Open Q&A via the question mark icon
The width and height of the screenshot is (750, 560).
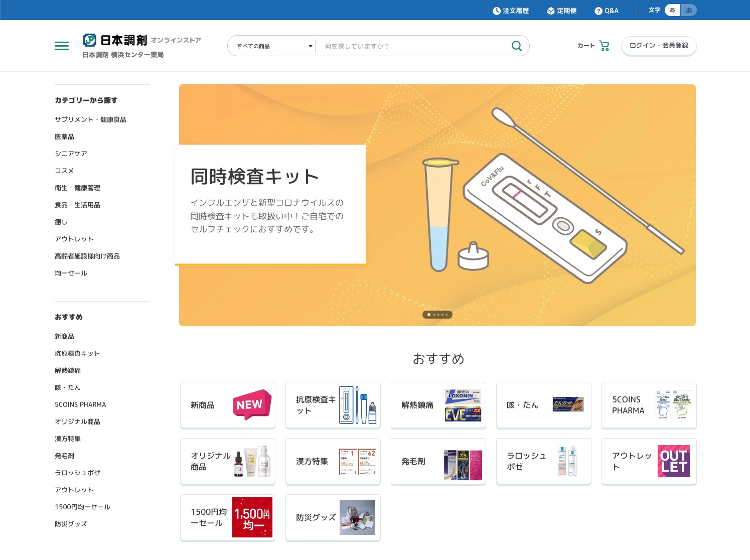(x=597, y=10)
